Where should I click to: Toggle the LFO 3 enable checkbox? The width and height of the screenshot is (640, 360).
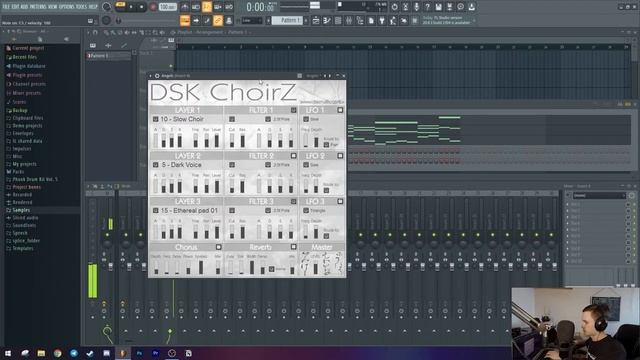[340, 202]
